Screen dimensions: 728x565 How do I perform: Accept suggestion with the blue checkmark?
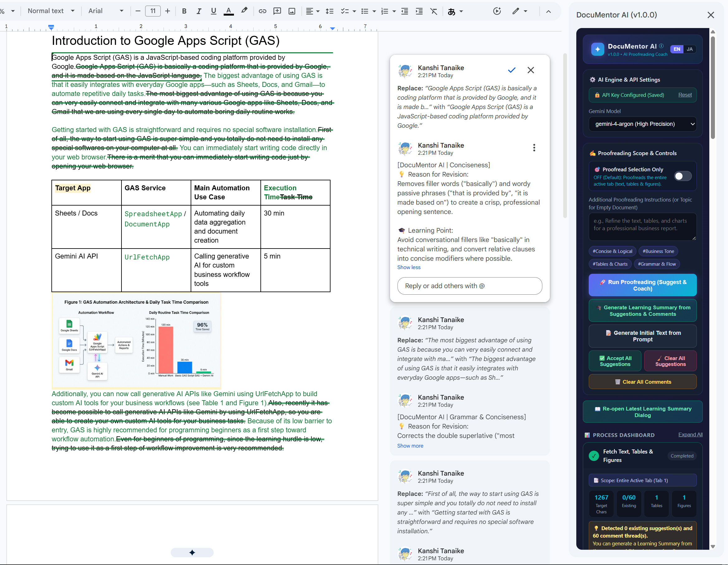511,70
